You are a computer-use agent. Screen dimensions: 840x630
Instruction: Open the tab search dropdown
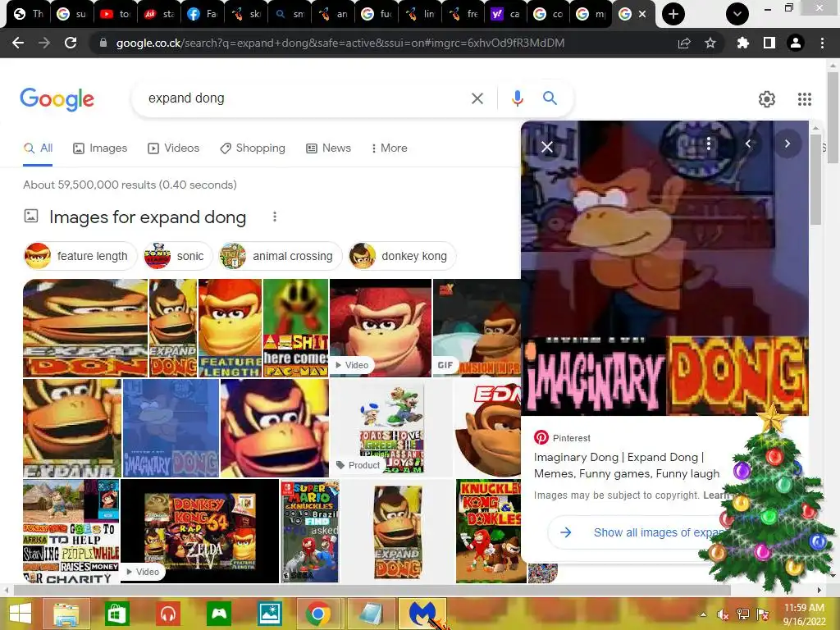[737, 14]
